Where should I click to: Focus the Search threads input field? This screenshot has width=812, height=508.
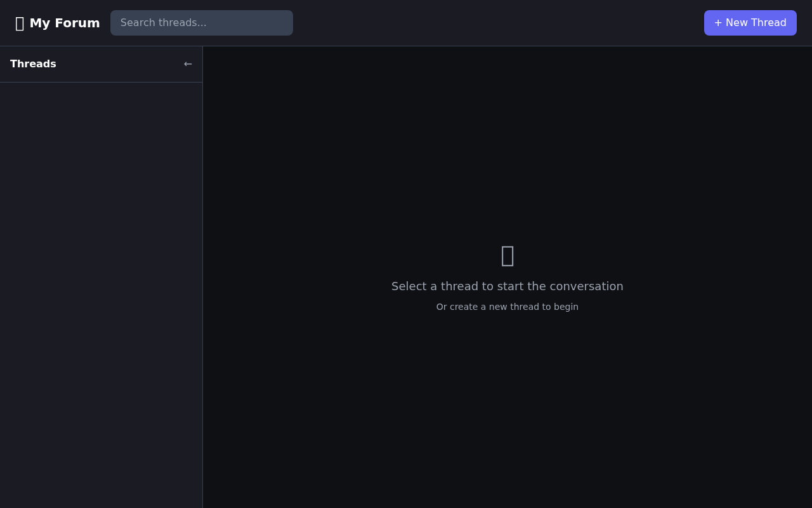coord(202,23)
